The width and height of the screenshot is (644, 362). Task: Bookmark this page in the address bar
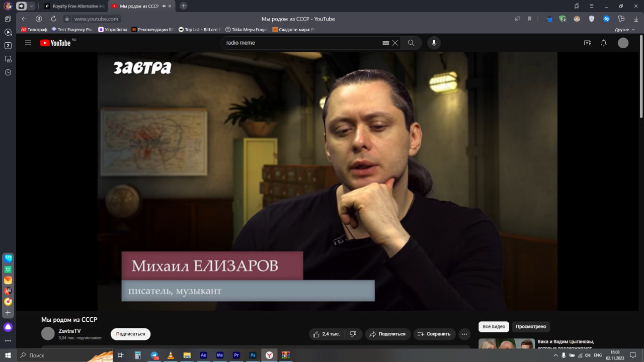(529, 19)
